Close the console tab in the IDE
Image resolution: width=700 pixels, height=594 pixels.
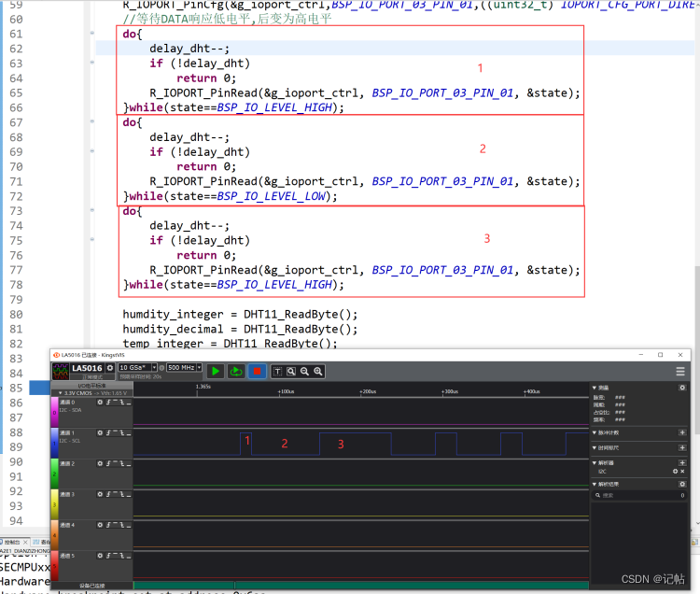pos(25,542)
